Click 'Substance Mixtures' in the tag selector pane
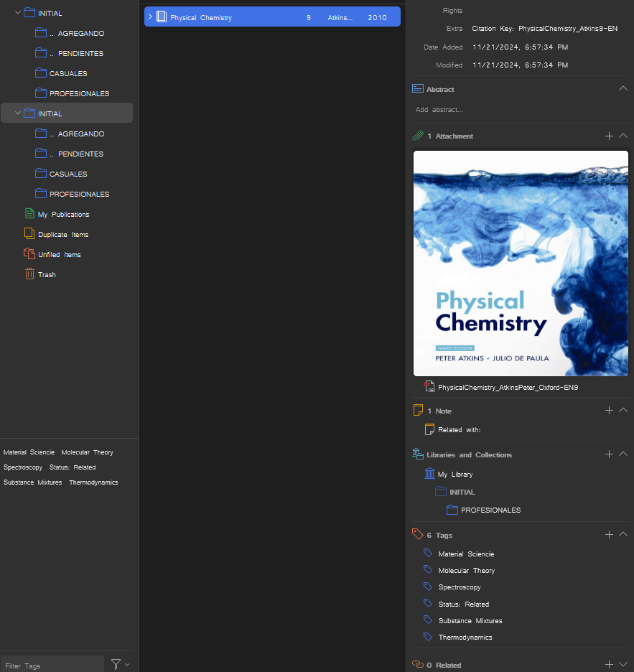The height and width of the screenshot is (672, 634). 32,482
